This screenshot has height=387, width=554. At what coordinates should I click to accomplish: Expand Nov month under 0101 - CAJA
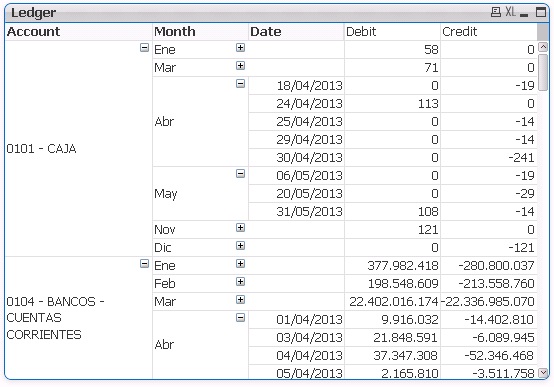(x=240, y=228)
